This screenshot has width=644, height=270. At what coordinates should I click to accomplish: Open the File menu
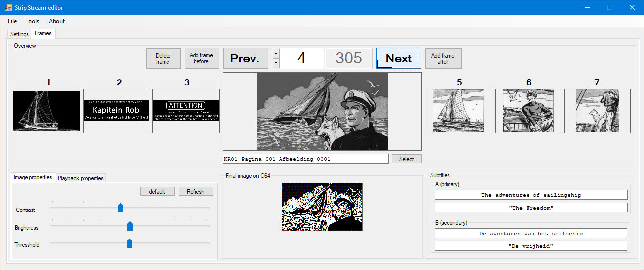[x=12, y=21]
